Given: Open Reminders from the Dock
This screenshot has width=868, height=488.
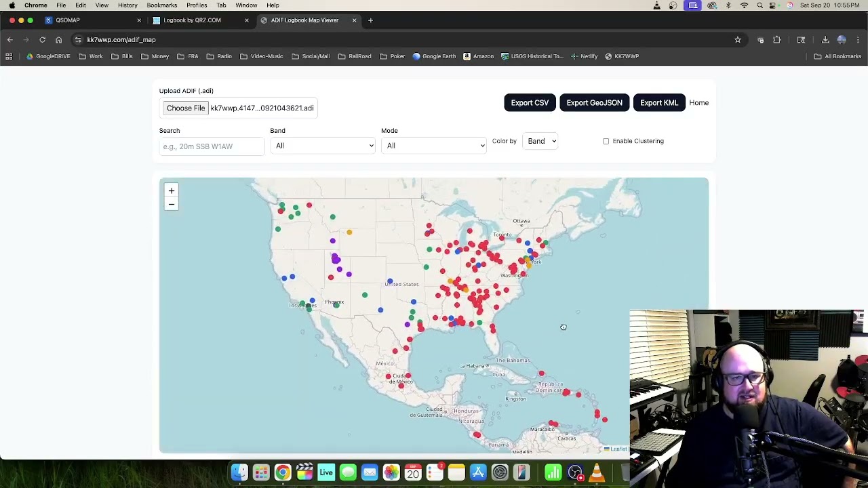Looking at the screenshot, I should click(435, 472).
